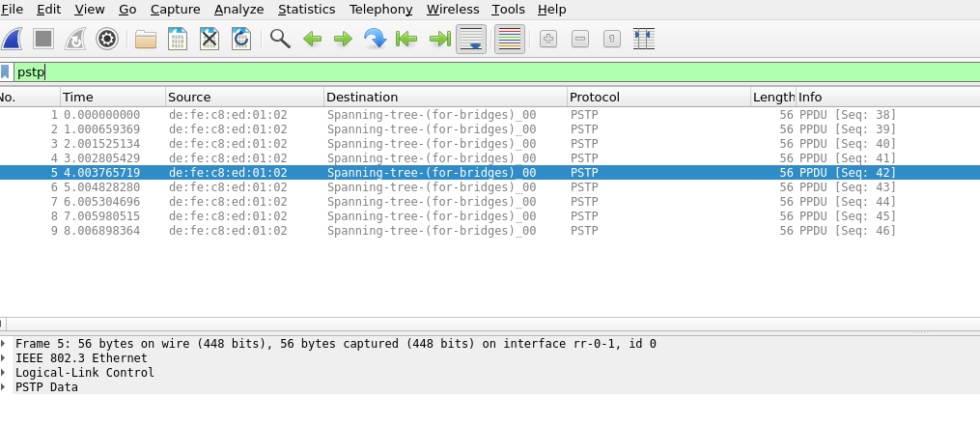
Task: Open a capture file folder icon
Action: [146, 39]
